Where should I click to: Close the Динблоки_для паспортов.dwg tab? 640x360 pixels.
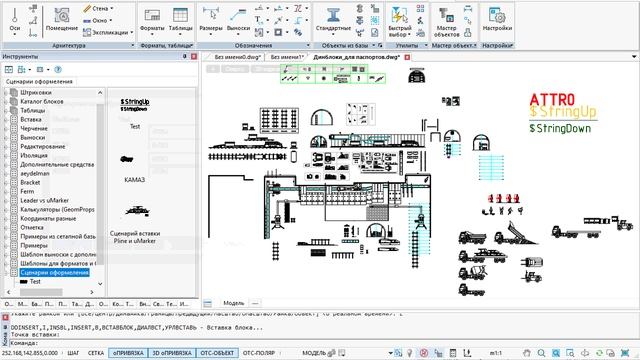(x=407, y=57)
